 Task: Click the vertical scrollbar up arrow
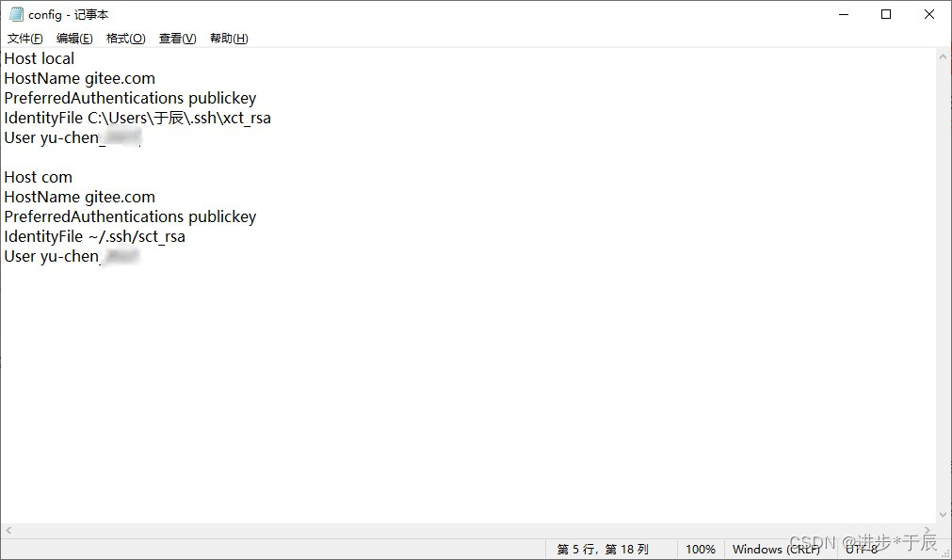(943, 56)
